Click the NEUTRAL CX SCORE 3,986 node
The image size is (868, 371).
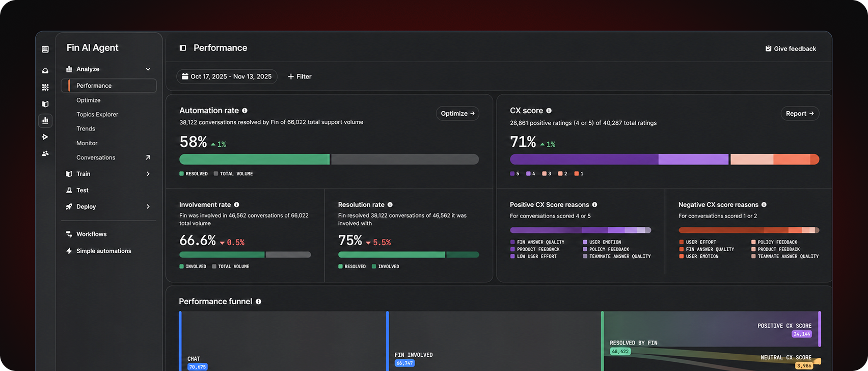tap(786, 361)
